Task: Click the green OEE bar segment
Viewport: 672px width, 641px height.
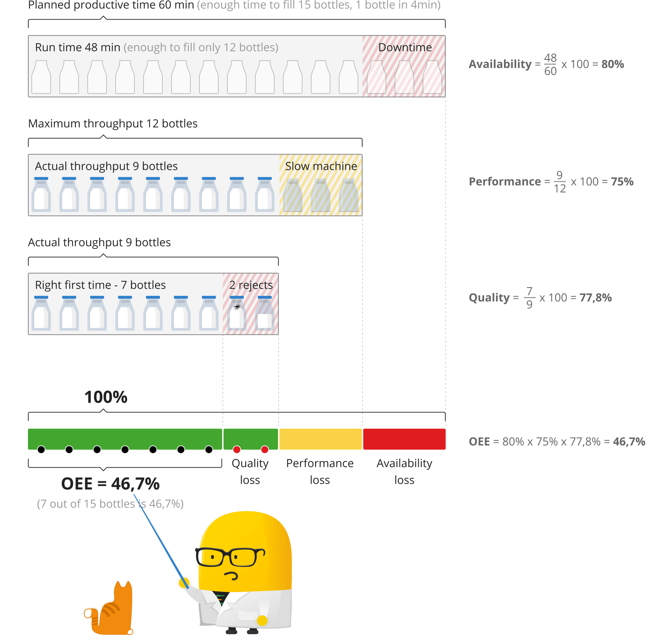Action: point(125,439)
